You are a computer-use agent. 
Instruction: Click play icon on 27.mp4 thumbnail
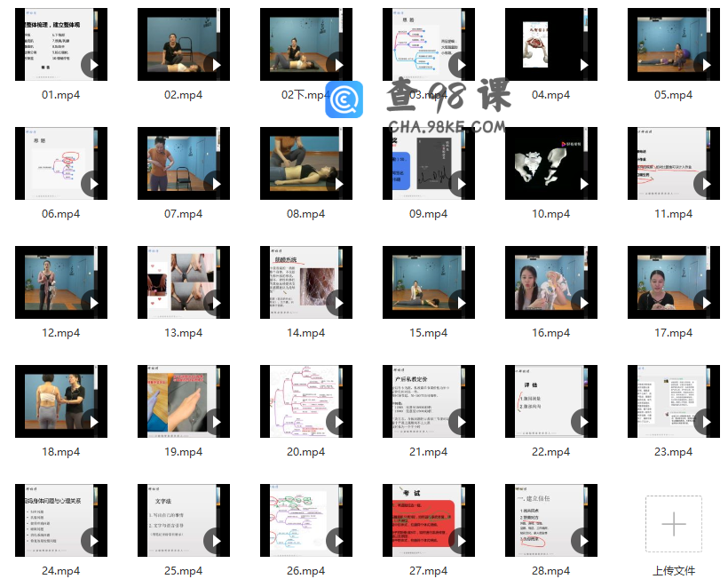click(461, 541)
